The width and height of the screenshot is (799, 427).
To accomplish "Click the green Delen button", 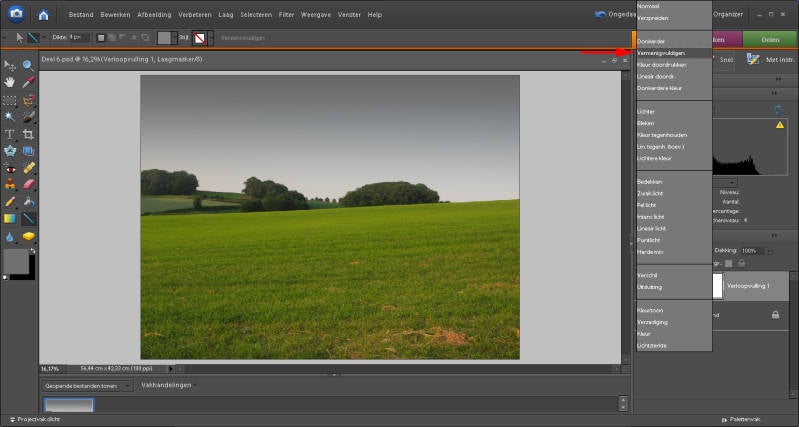I will 769,39.
